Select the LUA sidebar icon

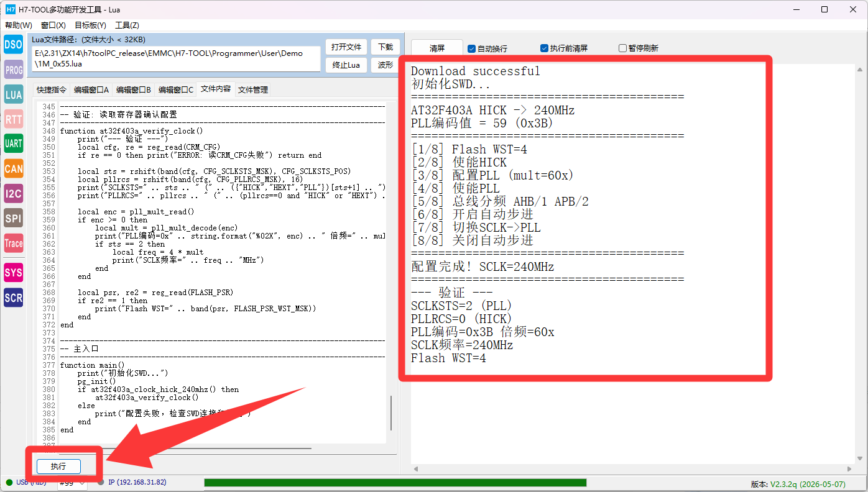13,94
